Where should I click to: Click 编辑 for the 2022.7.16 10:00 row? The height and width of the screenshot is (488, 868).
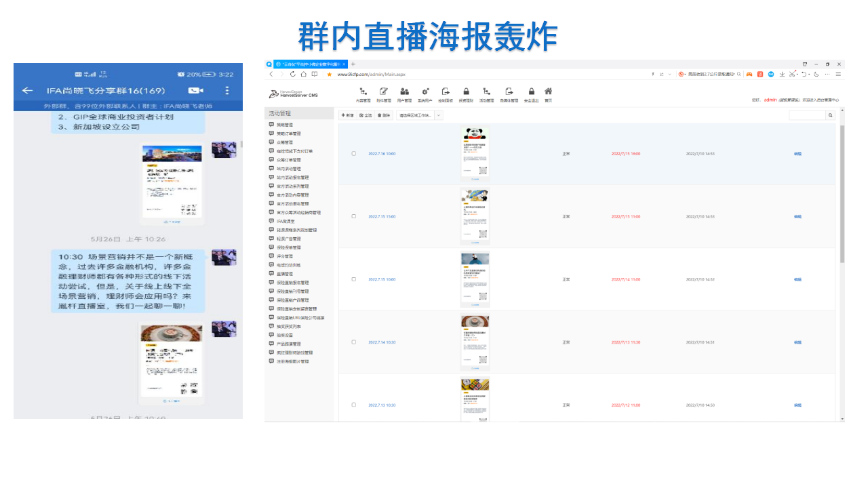(x=797, y=154)
